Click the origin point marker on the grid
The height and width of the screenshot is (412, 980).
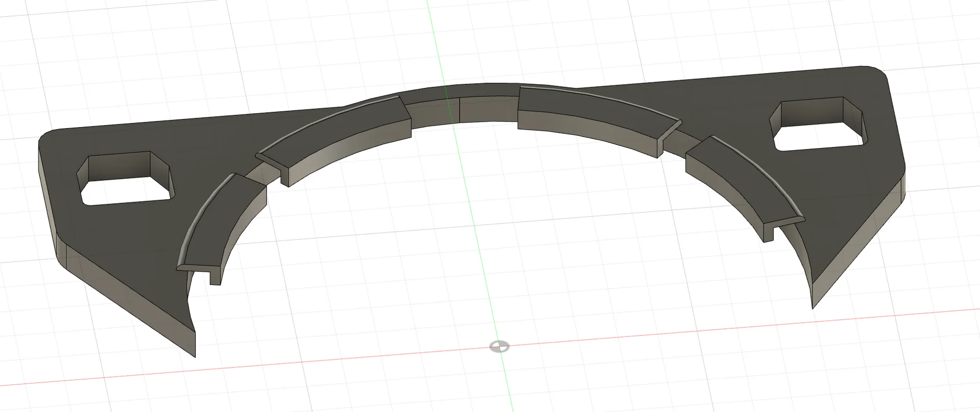pyautogui.click(x=499, y=347)
